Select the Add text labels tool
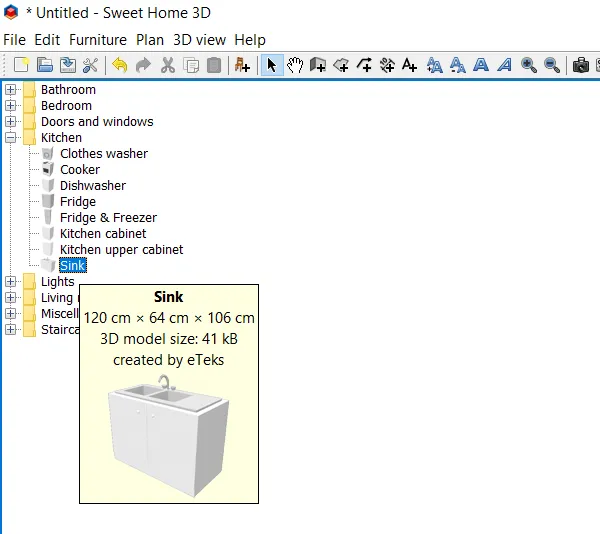Viewport: 600px width, 534px height. pos(409,65)
